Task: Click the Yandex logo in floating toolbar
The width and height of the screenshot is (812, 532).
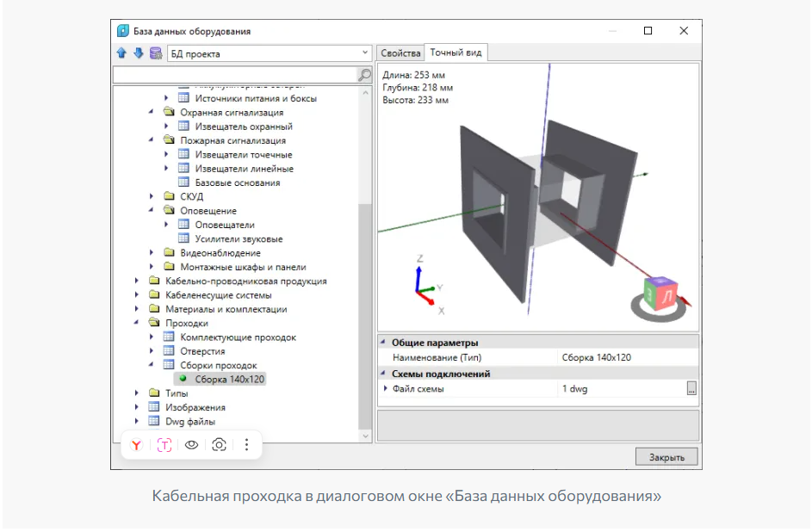Action: click(136, 445)
